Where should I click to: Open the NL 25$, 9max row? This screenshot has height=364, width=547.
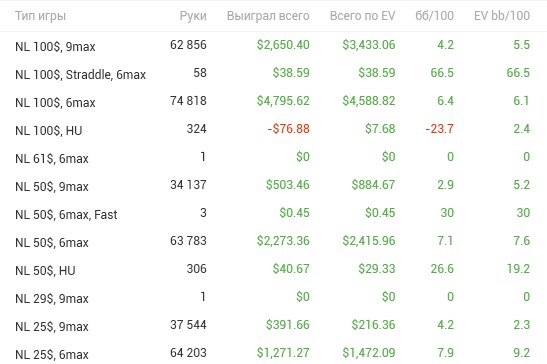(x=274, y=325)
